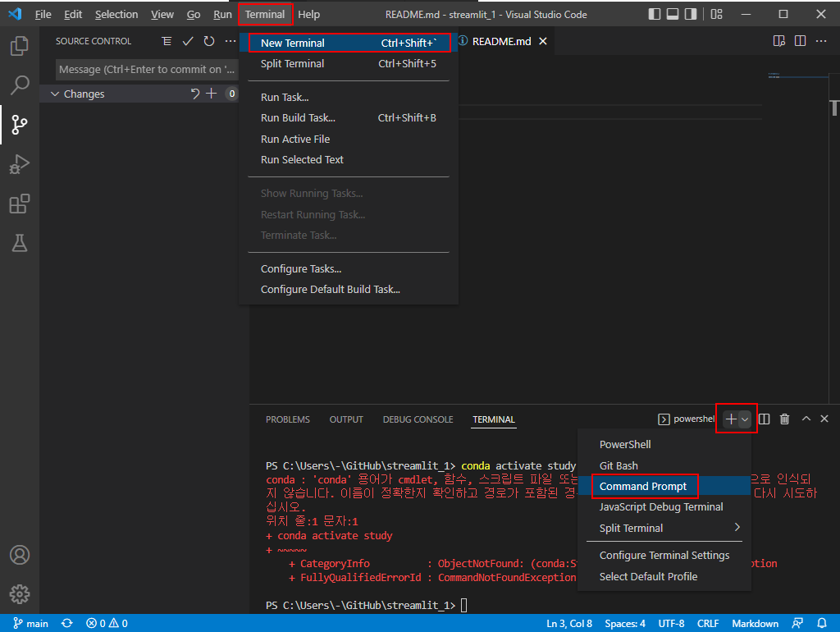Choose Git Bash terminal profile
The width and height of the screenshot is (840, 632).
[x=664, y=465]
